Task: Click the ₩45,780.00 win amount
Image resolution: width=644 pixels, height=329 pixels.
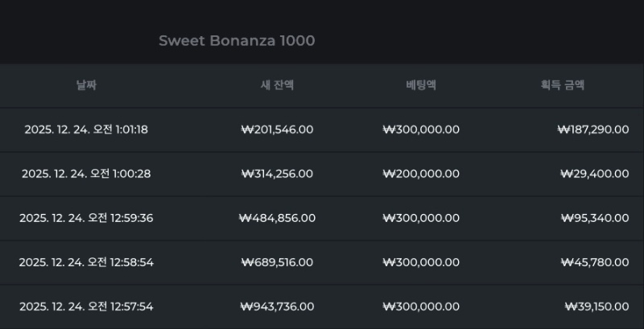Action: pos(597,262)
